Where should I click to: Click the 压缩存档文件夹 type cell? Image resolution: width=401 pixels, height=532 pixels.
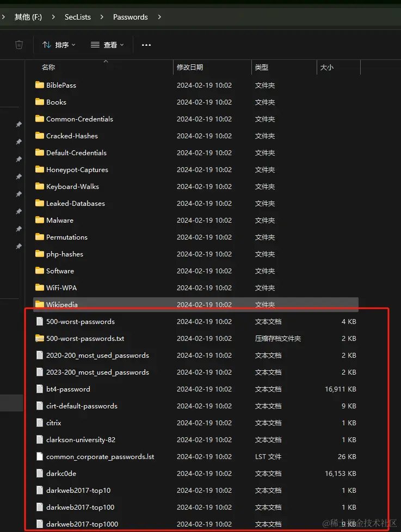[x=278, y=338]
